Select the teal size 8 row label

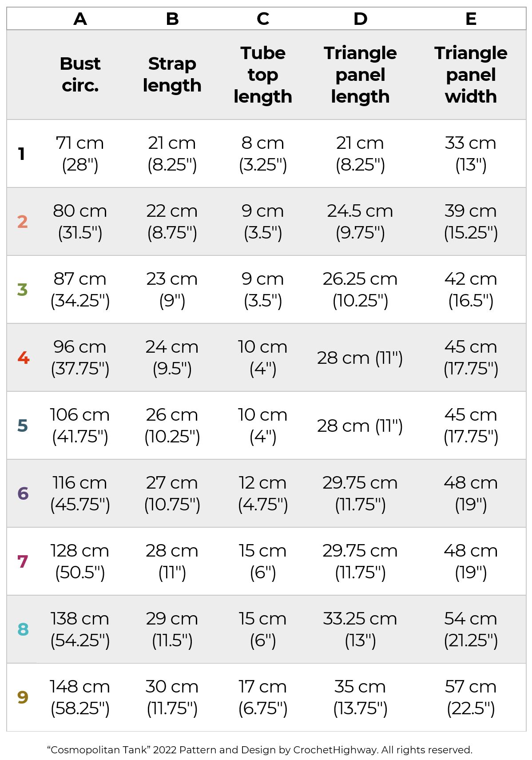coord(23,629)
